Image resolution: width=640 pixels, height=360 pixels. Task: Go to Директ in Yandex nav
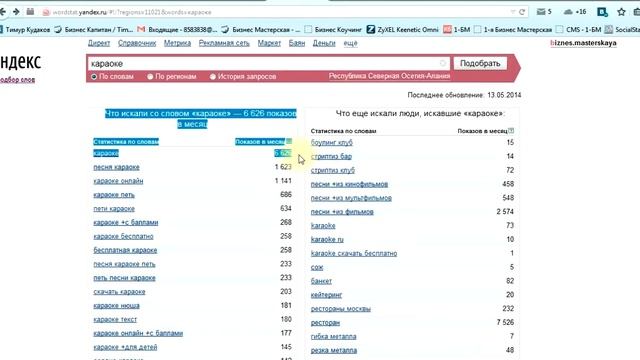[99, 43]
